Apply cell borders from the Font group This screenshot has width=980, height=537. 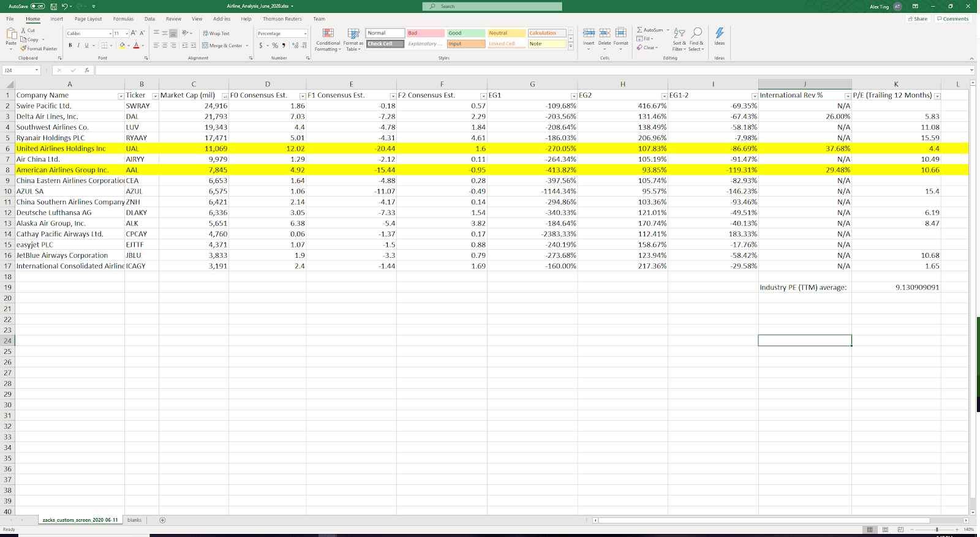104,45
